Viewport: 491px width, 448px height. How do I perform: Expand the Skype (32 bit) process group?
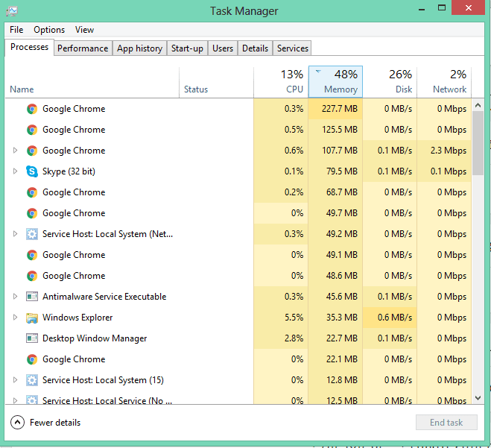15,171
